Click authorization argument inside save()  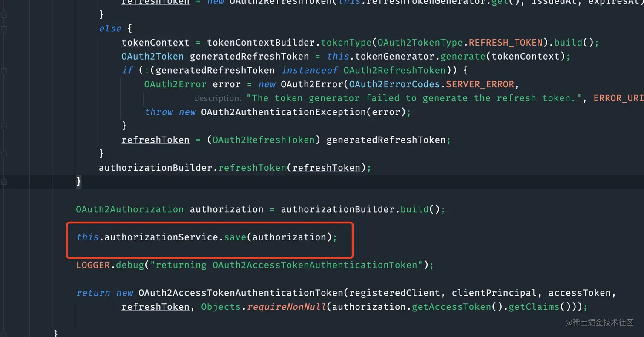click(x=289, y=237)
